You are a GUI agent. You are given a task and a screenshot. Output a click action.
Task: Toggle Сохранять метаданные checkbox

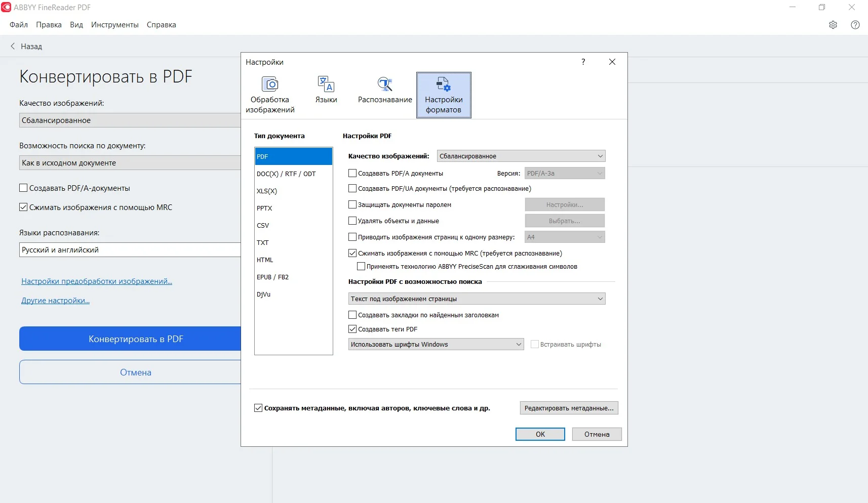258,408
